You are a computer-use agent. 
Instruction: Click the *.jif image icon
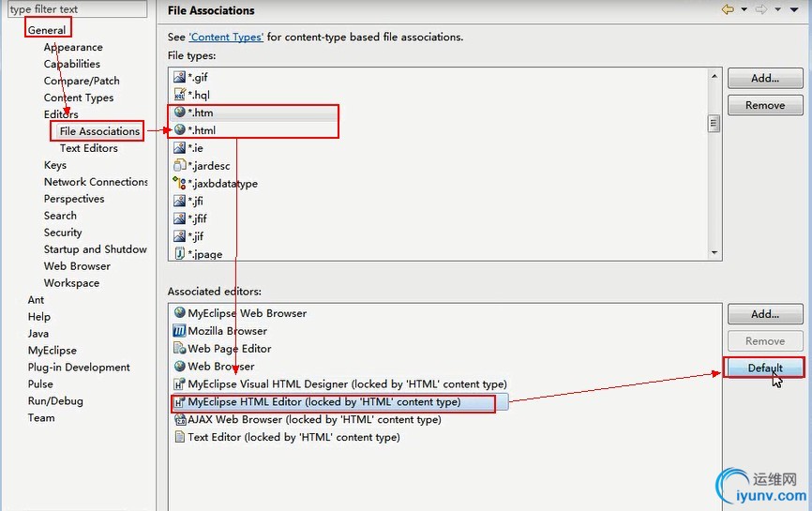(179, 236)
